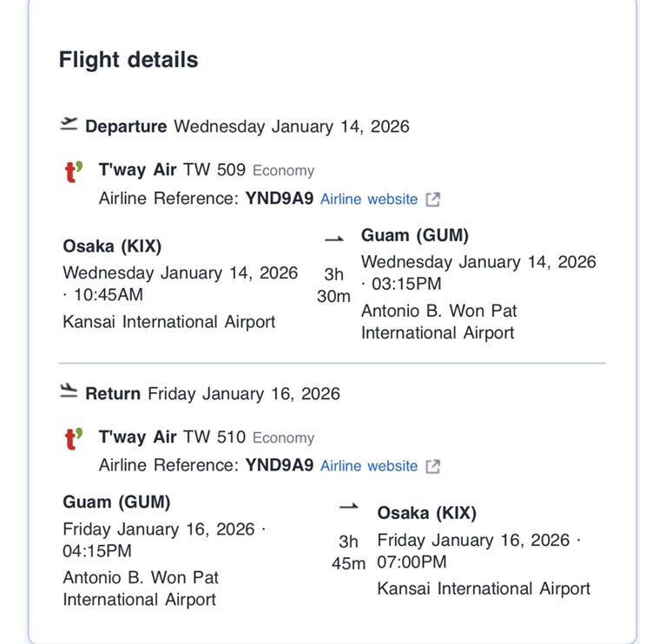This screenshot has width=665, height=644.
Task: Click the 3h 45m flight duration
Action: coord(348,552)
